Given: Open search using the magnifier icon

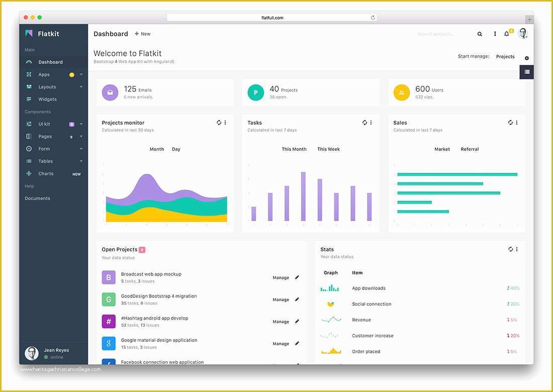Looking at the screenshot, I should point(479,33).
